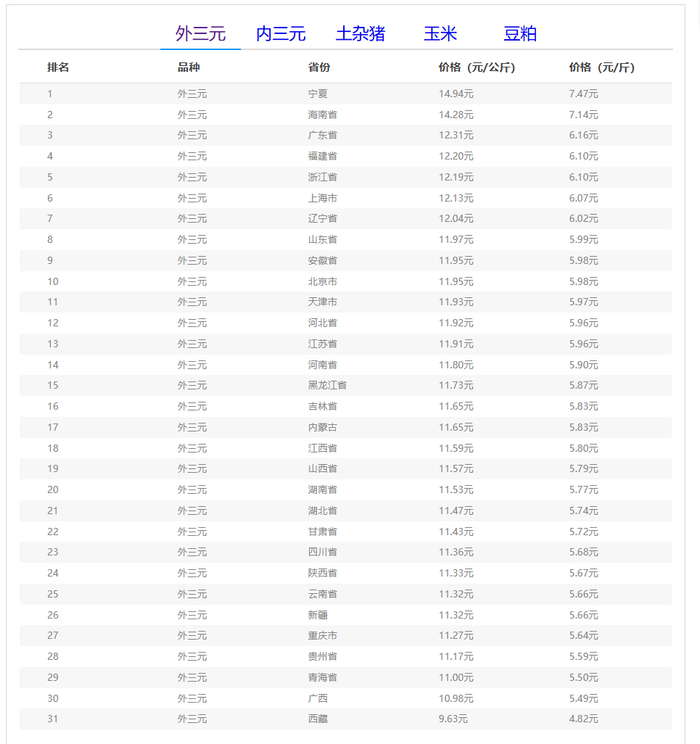The image size is (700, 744).
Task: Select the 11.47元 price value
Action: (x=456, y=511)
